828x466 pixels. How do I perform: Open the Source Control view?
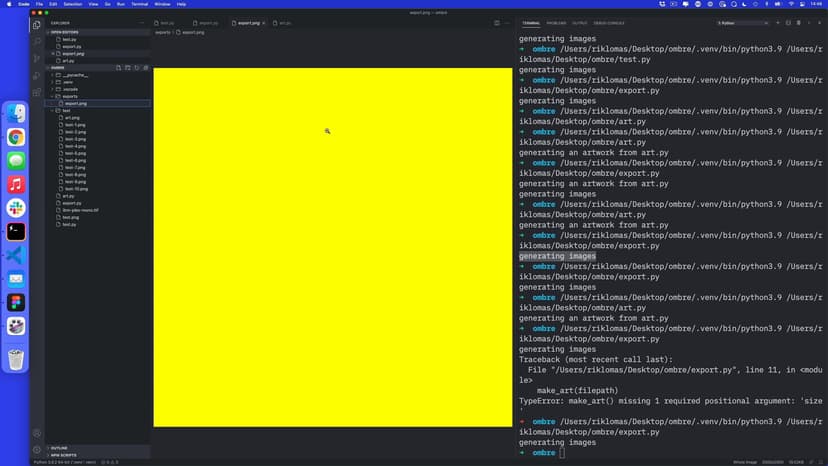pyautogui.click(x=37, y=58)
